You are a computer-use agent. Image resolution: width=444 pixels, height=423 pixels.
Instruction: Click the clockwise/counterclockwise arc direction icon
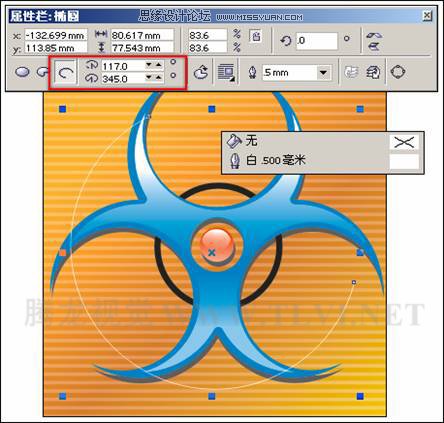click(201, 72)
